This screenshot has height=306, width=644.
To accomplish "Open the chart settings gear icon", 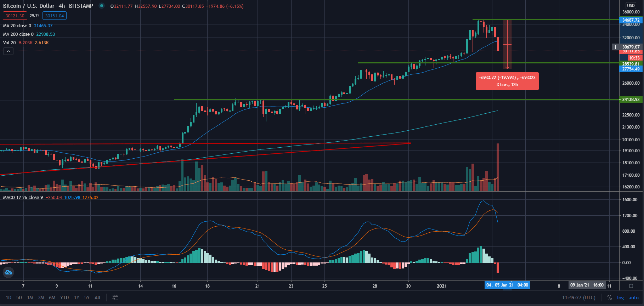I will pyautogui.click(x=631, y=286).
